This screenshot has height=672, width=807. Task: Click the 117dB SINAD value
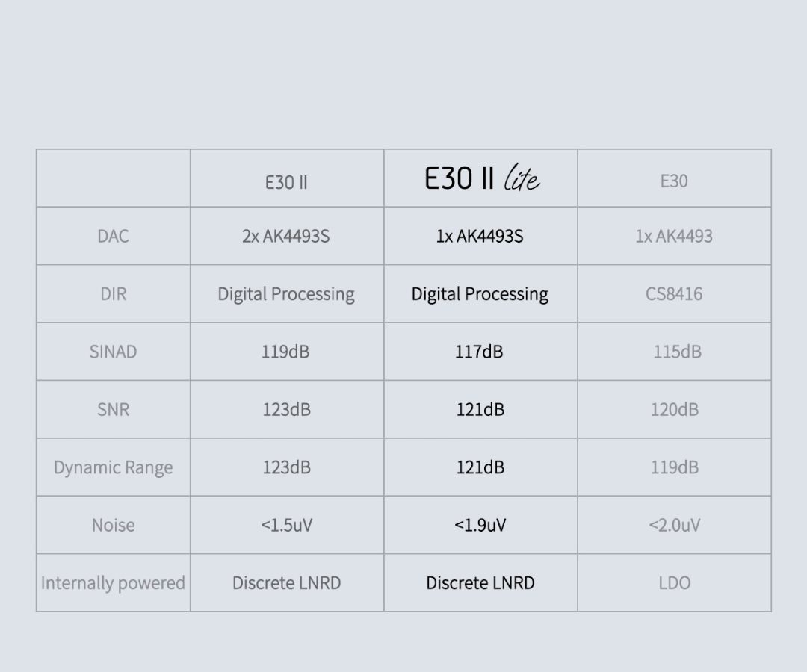click(x=479, y=352)
